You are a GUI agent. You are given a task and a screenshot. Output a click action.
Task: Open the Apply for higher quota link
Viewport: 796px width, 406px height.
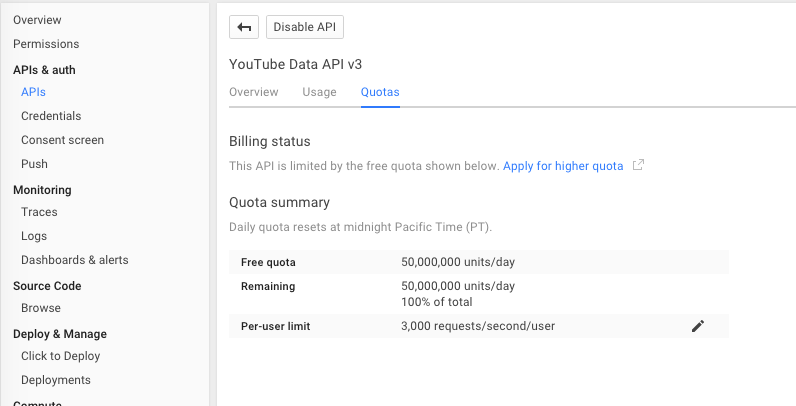coord(563,166)
